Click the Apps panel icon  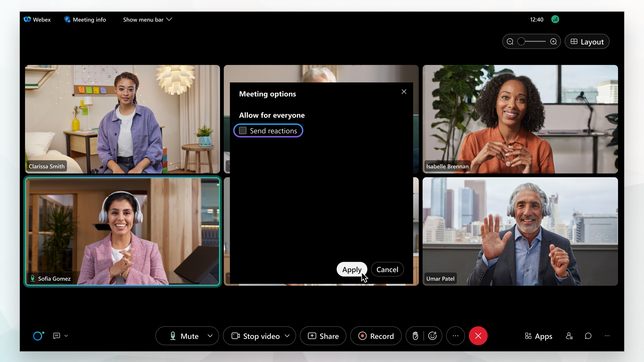[x=538, y=335]
